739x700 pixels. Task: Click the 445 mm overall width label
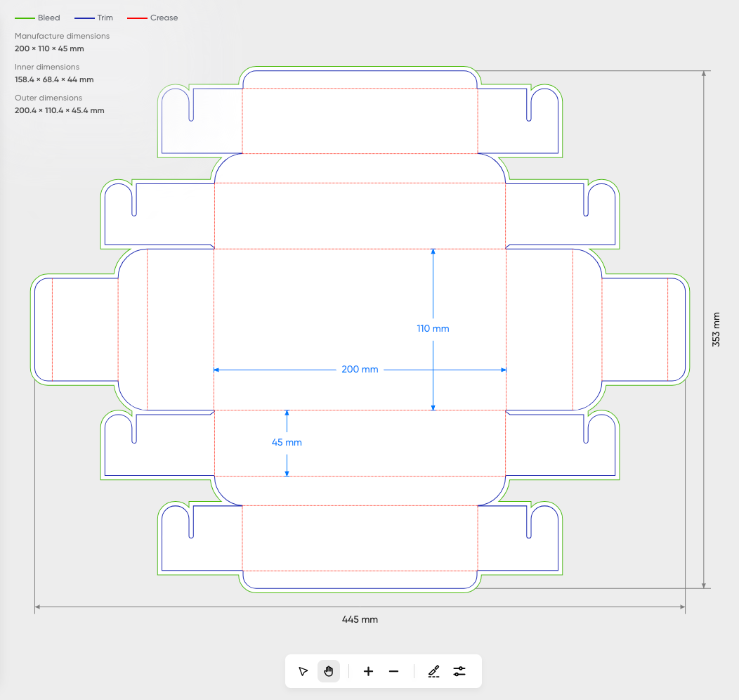pyautogui.click(x=360, y=619)
